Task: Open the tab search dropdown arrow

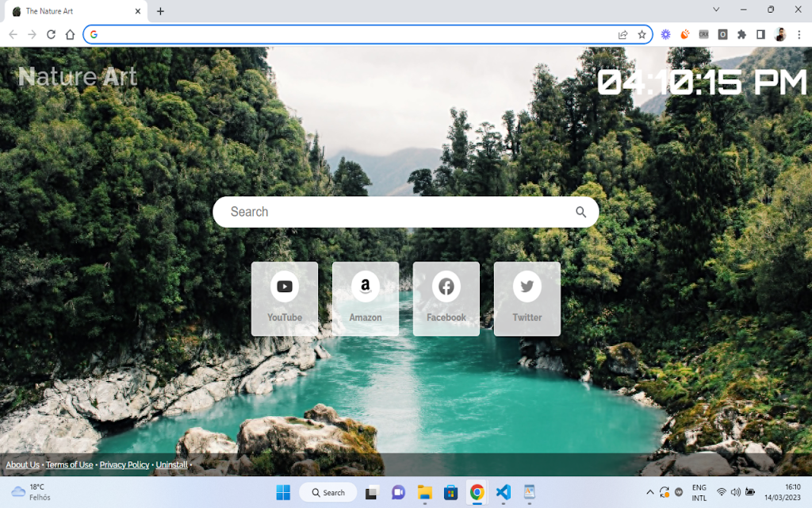Action: (716, 10)
